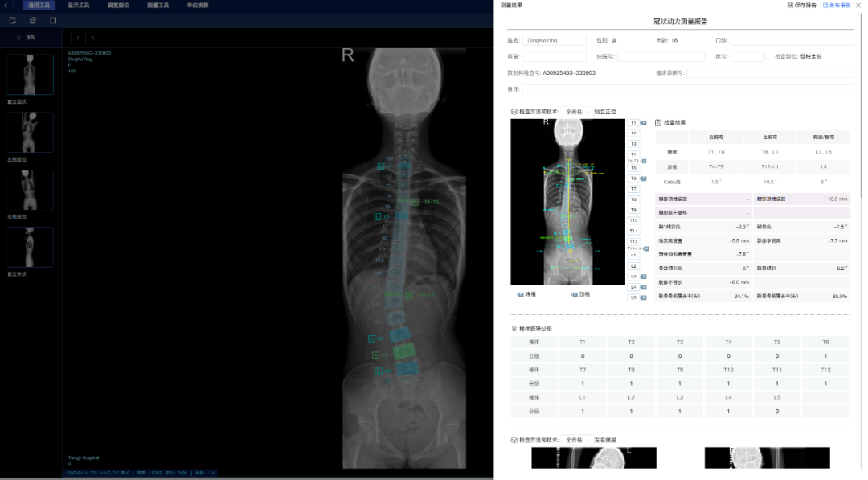The width and height of the screenshot is (868, 480).
Task: Select the T7 vertebra button
Action: click(634, 189)
